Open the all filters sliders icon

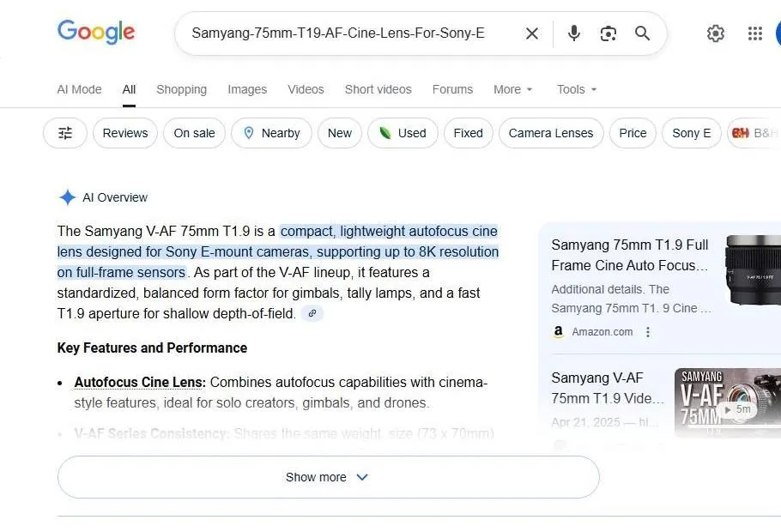[x=65, y=133]
